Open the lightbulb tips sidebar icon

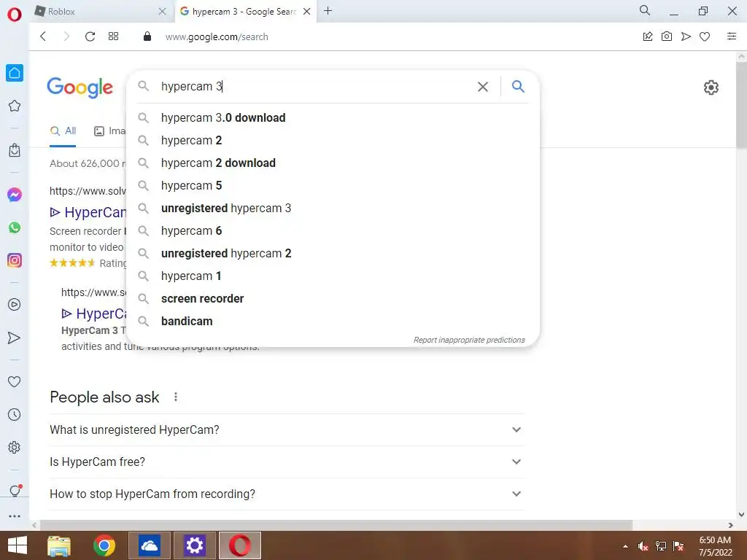(x=15, y=491)
